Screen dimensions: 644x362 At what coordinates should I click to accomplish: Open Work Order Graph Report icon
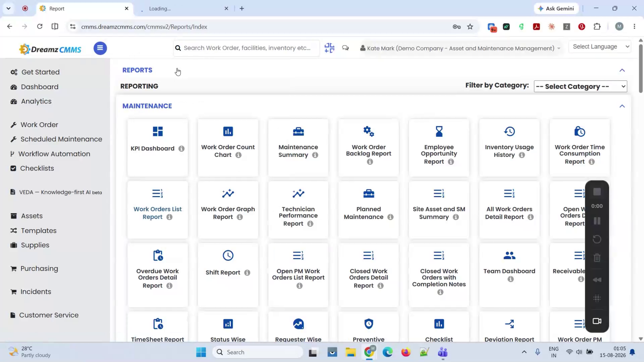[x=228, y=193]
